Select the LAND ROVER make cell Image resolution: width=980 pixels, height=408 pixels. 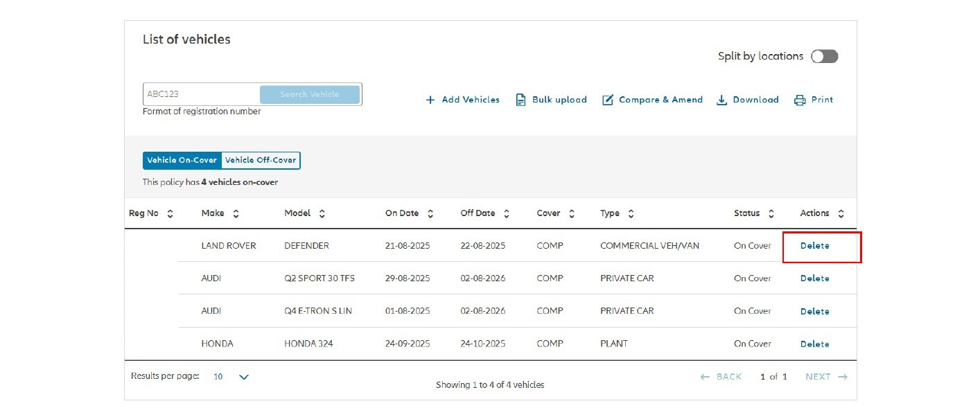pos(228,246)
